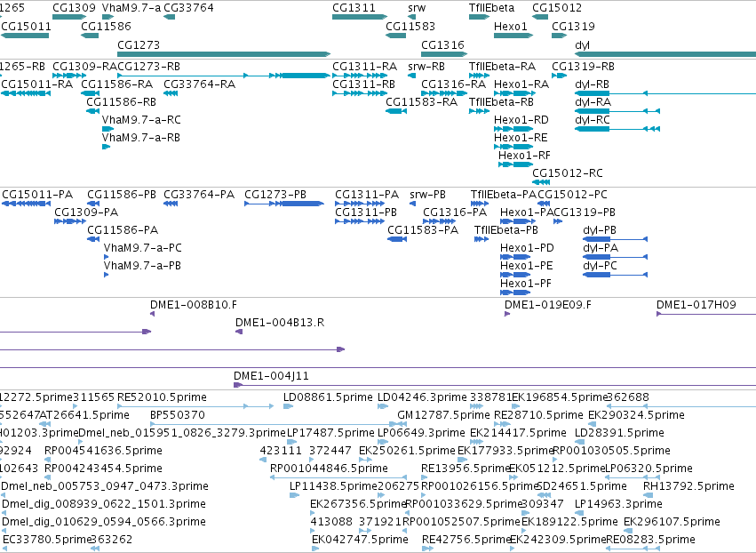Image resolution: width=756 pixels, height=553 pixels.
Task: Click the CG1311 gene label
Action: [x=354, y=8]
